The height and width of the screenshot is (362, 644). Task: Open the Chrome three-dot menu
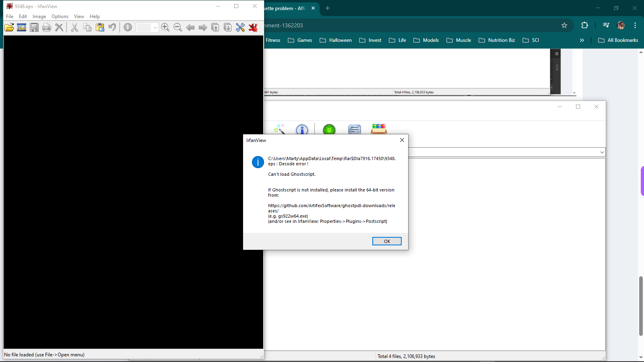(635, 25)
